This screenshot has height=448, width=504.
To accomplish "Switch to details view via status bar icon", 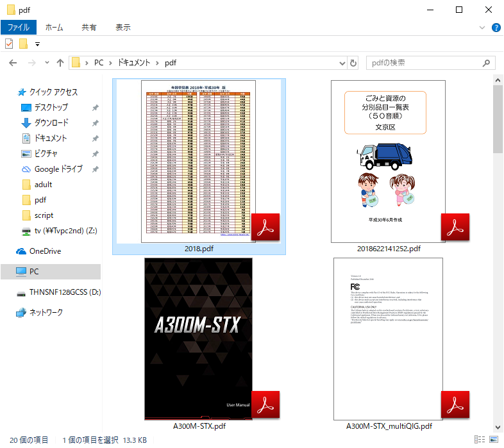I will pos(480,439).
